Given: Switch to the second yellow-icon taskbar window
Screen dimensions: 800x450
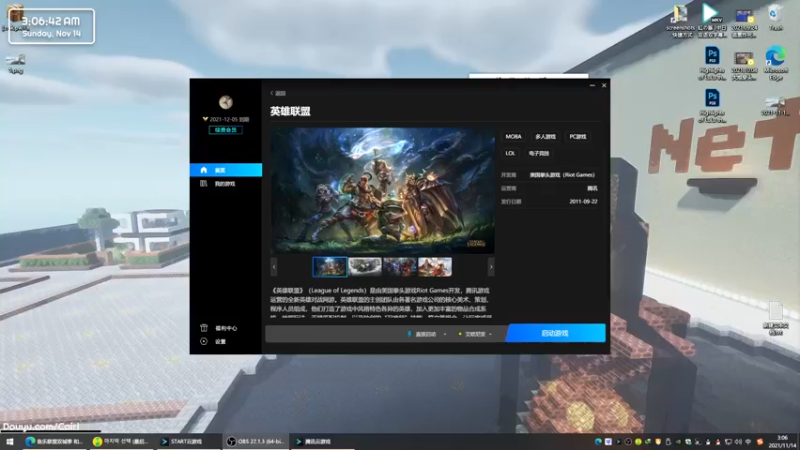Looking at the screenshot, I should (121, 442).
